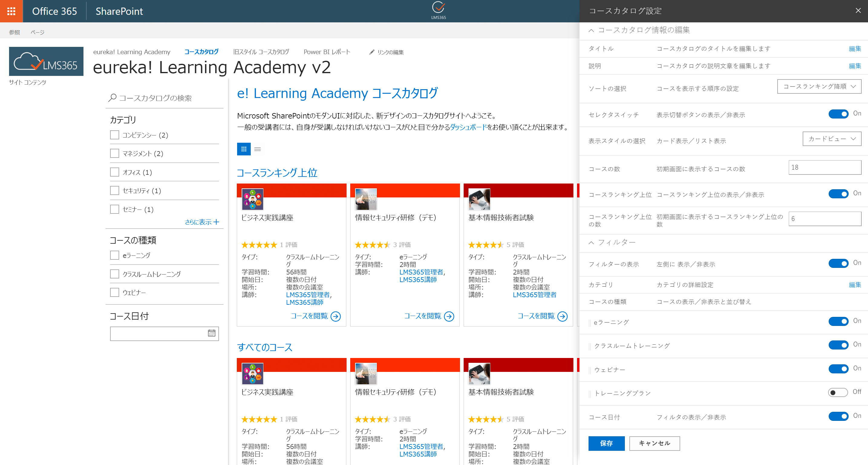The width and height of the screenshot is (868, 465).
Task: Enable the トレーニングプラン toggle
Action: click(x=838, y=392)
